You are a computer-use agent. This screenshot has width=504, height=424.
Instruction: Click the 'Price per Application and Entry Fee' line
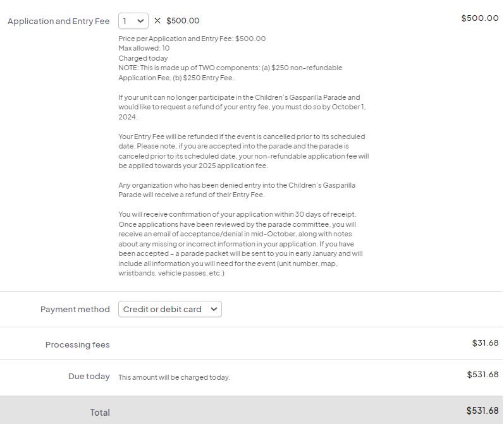tap(192, 39)
